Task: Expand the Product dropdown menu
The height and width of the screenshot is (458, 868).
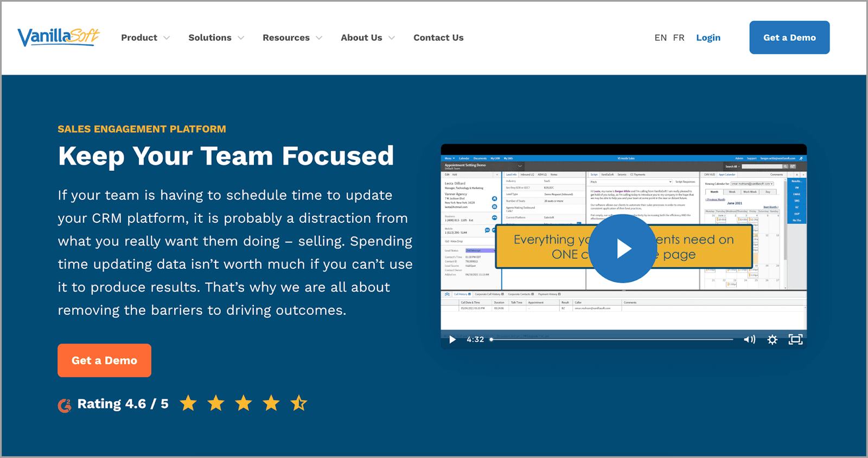Action: pyautogui.click(x=145, y=38)
